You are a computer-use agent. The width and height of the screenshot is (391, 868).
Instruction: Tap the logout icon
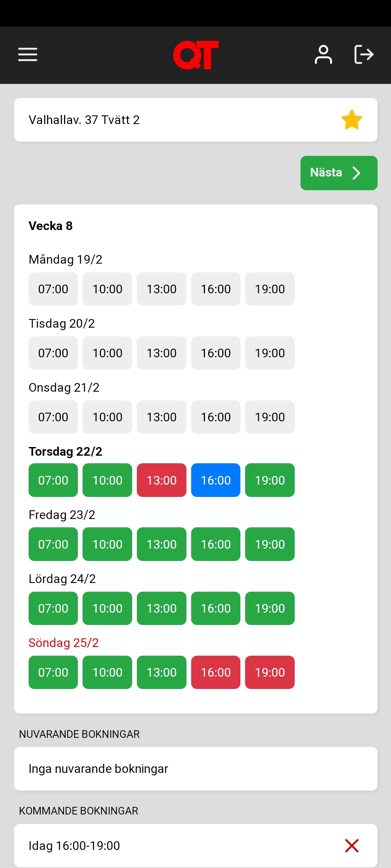click(363, 55)
